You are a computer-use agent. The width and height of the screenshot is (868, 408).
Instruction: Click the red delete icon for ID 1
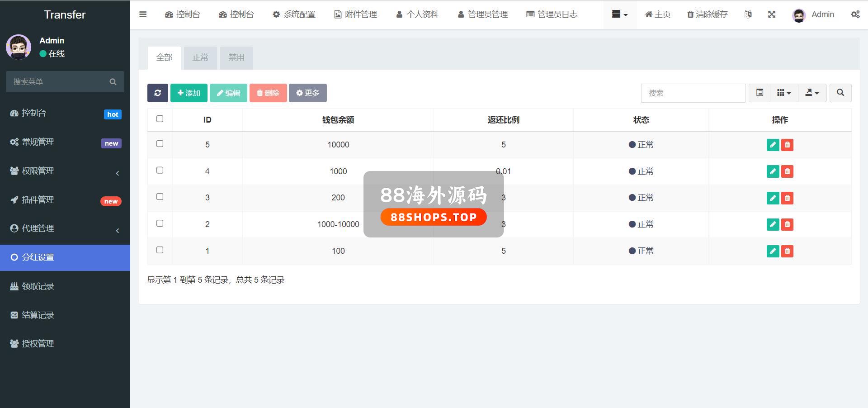click(787, 251)
